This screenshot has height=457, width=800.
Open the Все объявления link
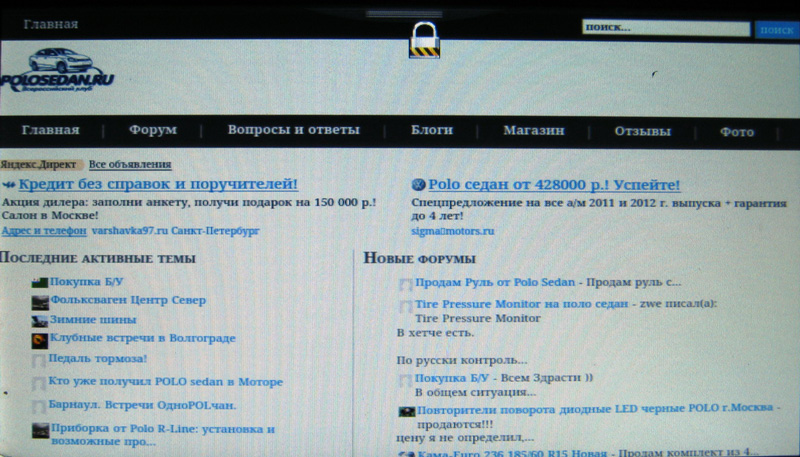pyautogui.click(x=130, y=165)
